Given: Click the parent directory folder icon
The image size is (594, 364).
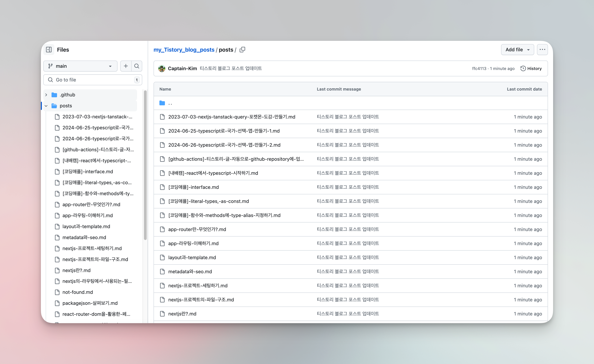Looking at the screenshot, I should pyautogui.click(x=162, y=103).
